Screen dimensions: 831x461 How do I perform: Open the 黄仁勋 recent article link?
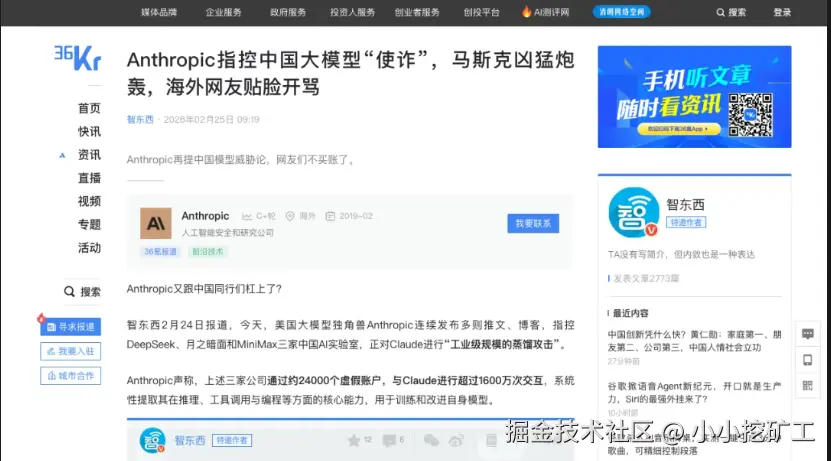coord(694,341)
